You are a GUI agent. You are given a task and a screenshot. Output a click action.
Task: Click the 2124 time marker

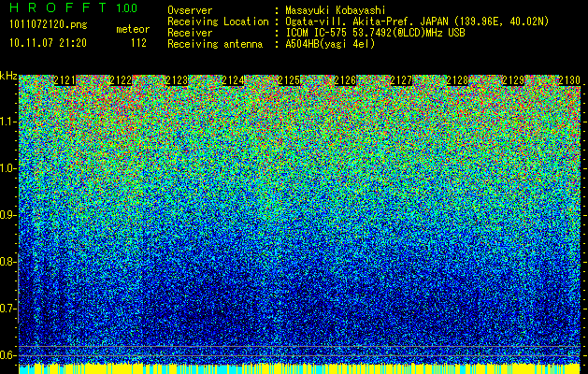click(234, 80)
